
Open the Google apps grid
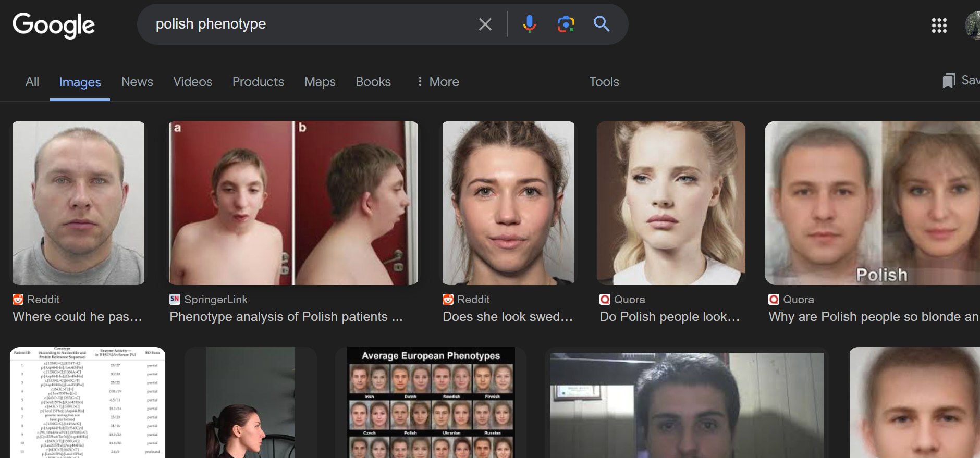pyautogui.click(x=939, y=25)
